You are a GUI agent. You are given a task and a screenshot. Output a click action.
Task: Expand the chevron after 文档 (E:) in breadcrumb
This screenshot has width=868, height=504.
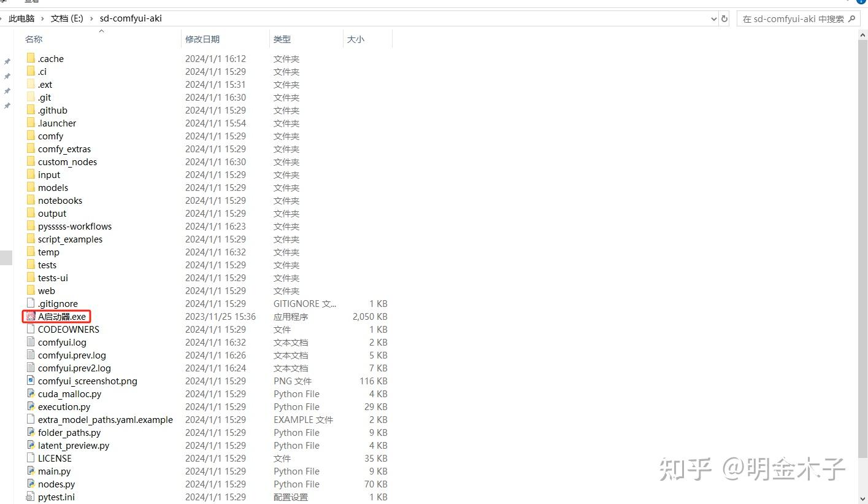tap(91, 18)
